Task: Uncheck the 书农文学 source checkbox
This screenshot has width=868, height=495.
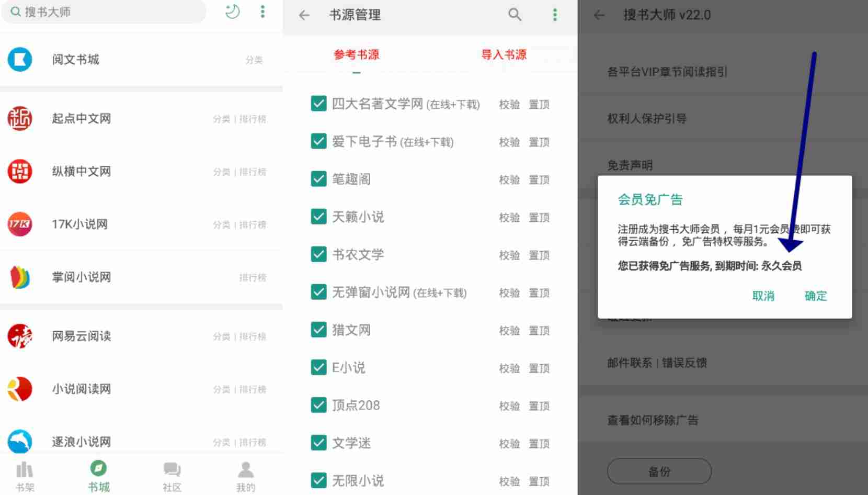Action: click(318, 254)
